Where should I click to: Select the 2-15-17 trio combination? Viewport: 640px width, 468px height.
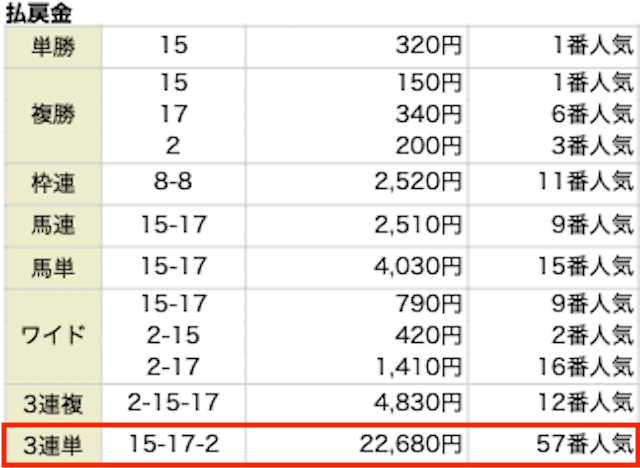point(173,403)
